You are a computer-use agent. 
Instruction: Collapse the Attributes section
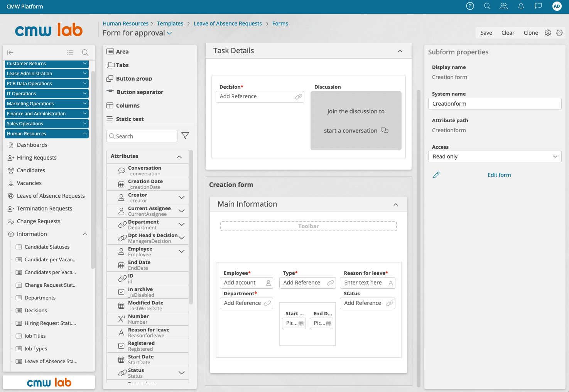click(179, 156)
